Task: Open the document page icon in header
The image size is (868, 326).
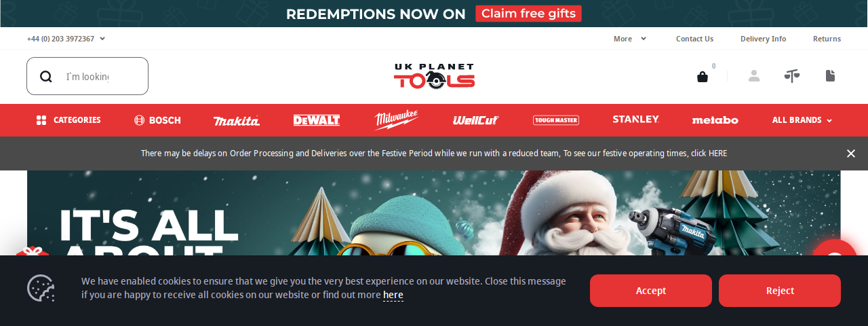Action: 830,76
